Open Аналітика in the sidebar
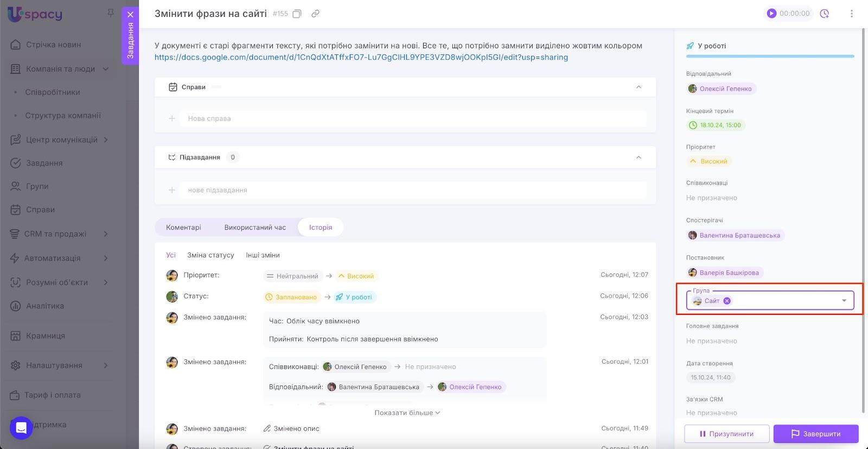 45,306
